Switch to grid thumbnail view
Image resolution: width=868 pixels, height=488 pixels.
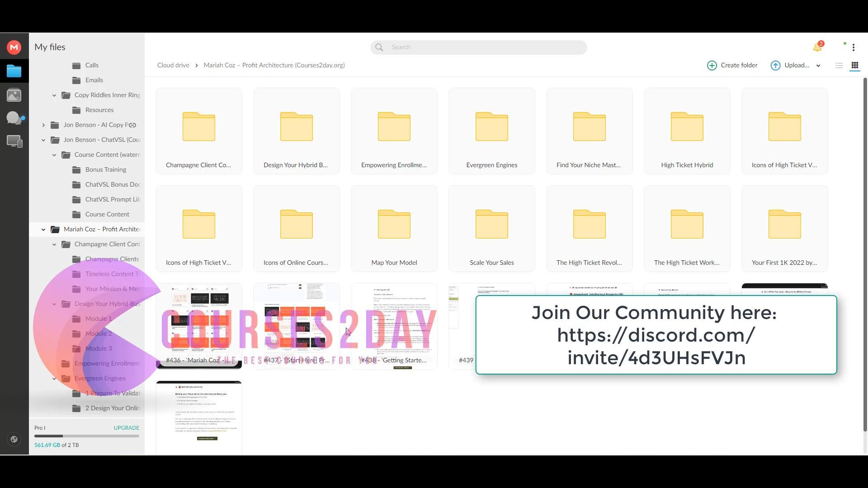point(855,66)
